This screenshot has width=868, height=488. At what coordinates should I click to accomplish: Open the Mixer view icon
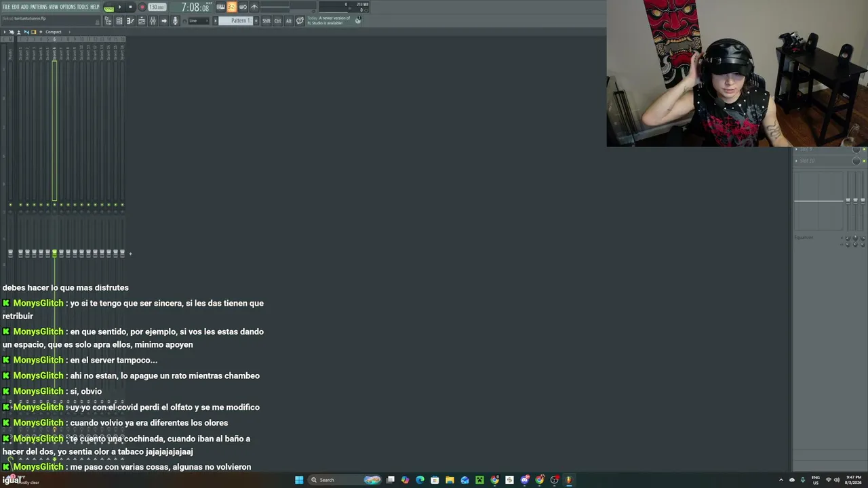(x=153, y=21)
